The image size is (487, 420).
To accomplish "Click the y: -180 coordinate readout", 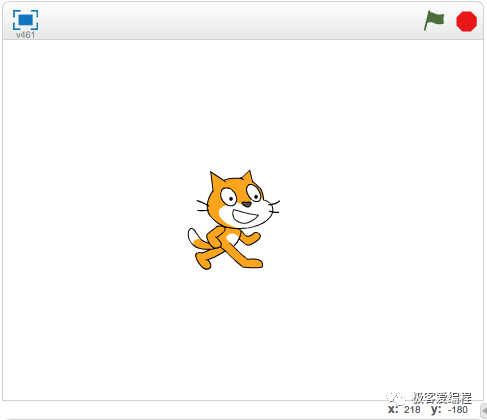I will point(449,410).
